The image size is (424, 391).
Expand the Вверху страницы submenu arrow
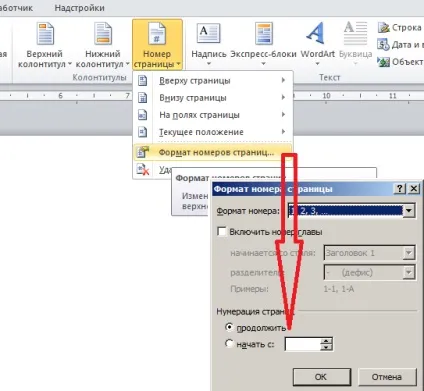coord(283,80)
